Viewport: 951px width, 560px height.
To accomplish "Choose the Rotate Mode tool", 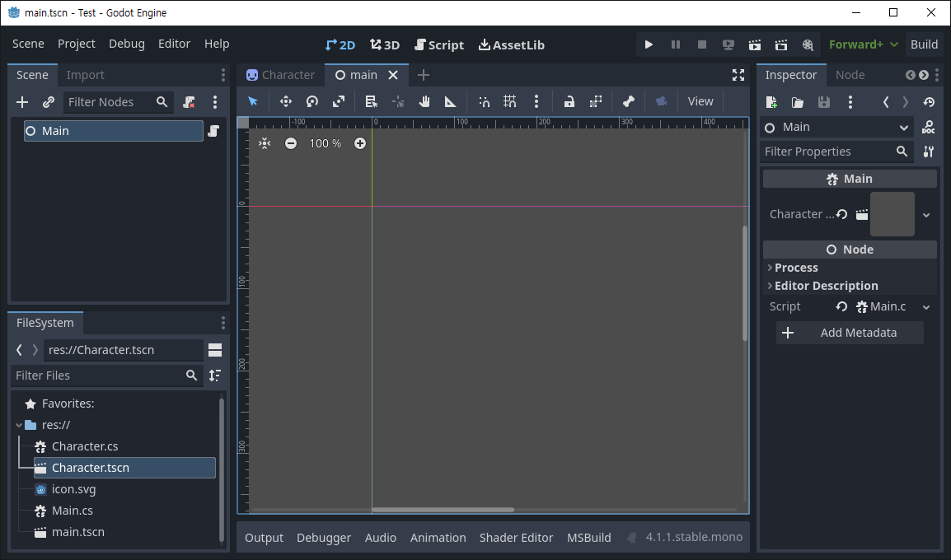I will [312, 101].
